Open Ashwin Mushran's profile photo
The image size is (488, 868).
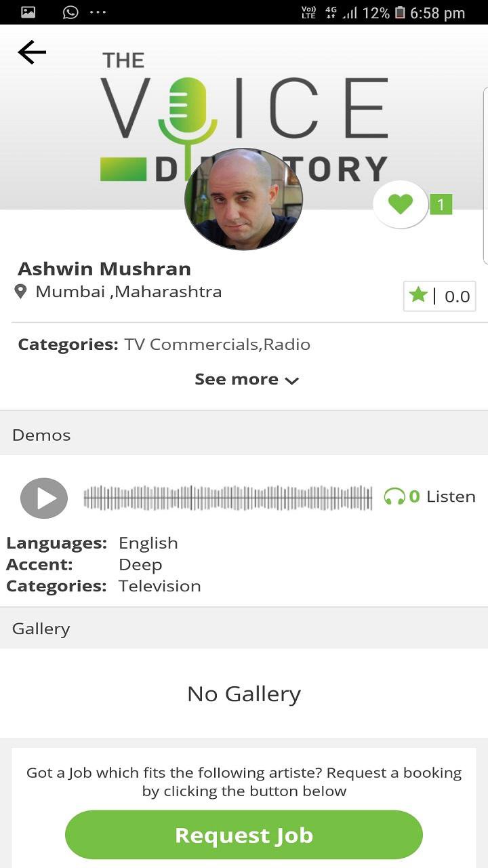(243, 199)
